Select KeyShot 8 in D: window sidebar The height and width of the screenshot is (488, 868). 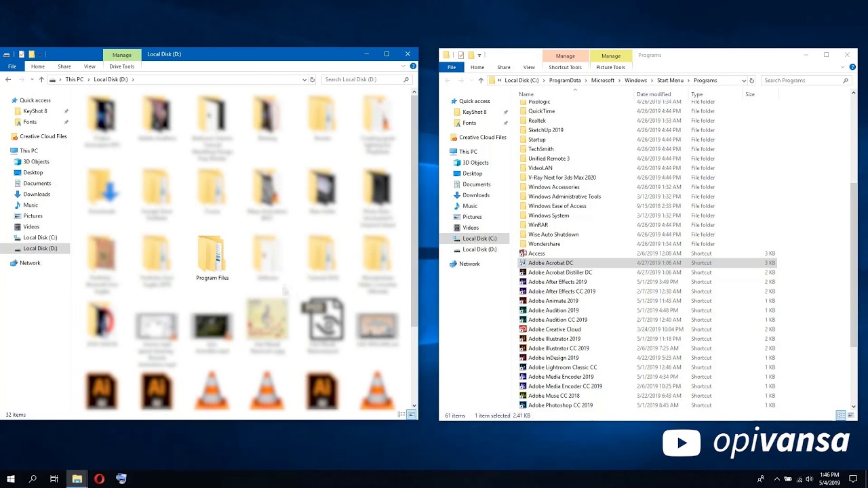coord(30,111)
